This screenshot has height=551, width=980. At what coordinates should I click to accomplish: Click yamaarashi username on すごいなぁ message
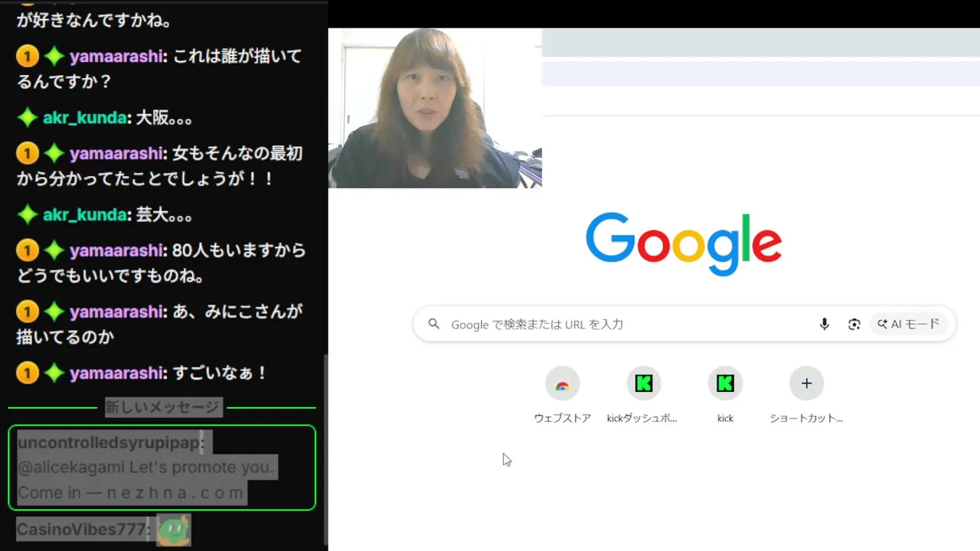[118, 373]
